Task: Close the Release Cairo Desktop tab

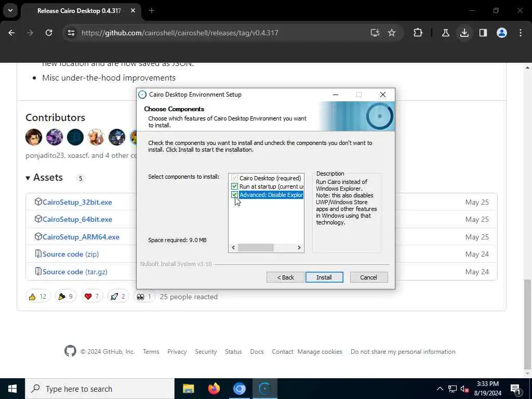Action: tap(133, 11)
